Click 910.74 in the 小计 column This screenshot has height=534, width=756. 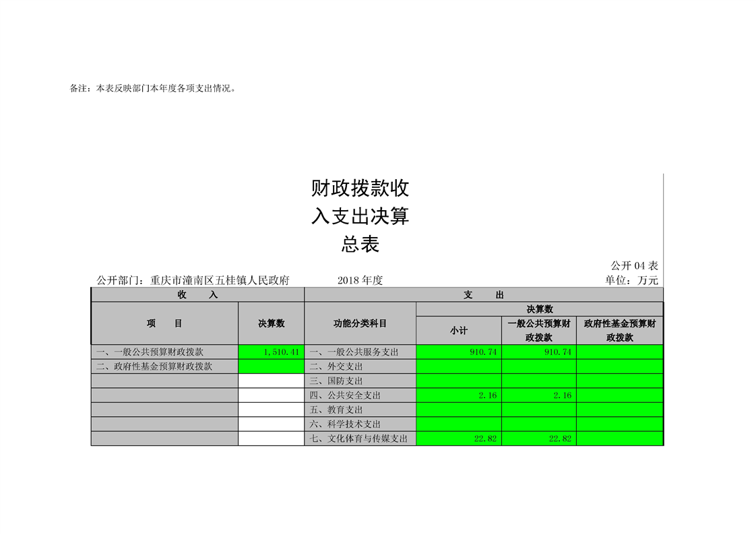[x=483, y=352]
